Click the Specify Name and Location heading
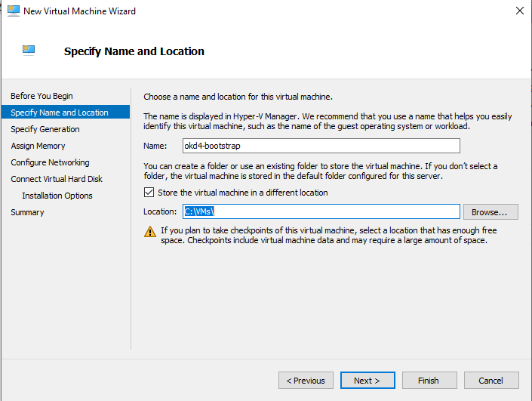 tap(134, 51)
